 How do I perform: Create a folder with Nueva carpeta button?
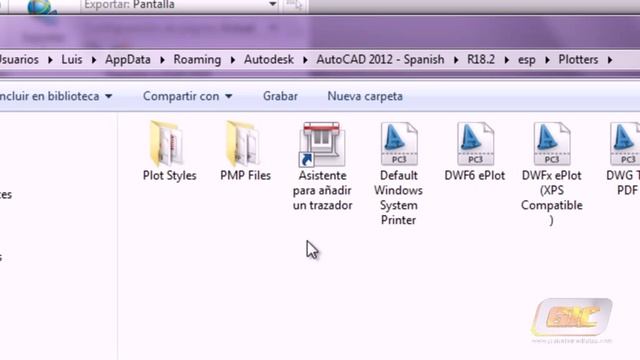[365, 96]
